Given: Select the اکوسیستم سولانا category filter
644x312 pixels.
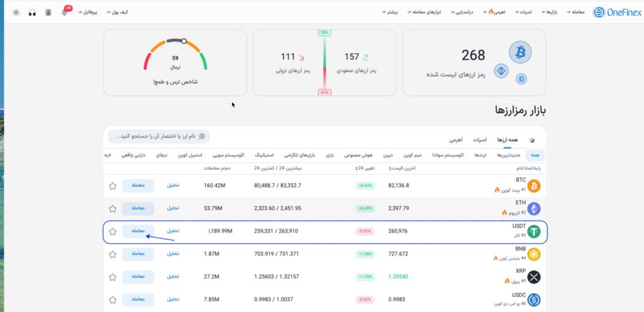Looking at the screenshot, I should click(448, 155).
